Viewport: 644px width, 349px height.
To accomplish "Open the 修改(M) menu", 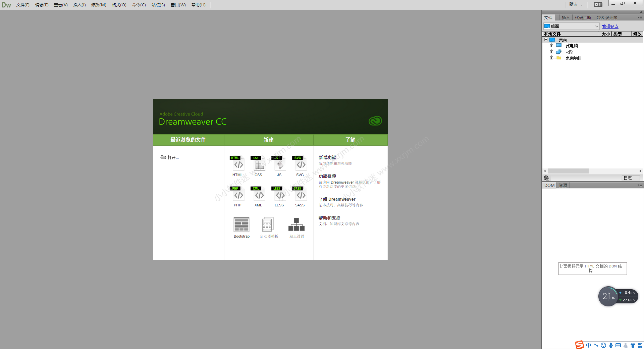I will (x=99, y=5).
